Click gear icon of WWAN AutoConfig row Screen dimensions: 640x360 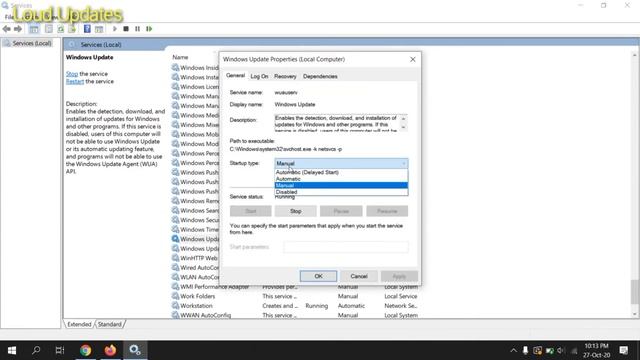(x=176, y=315)
